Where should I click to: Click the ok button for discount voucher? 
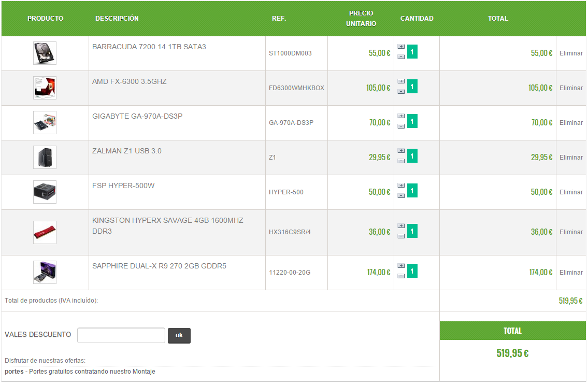pyautogui.click(x=179, y=336)
